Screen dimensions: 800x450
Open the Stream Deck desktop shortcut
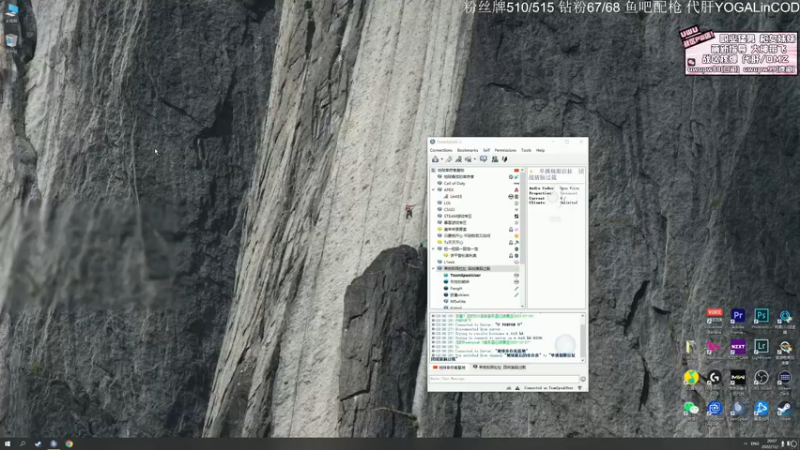(x=785, y=379)
